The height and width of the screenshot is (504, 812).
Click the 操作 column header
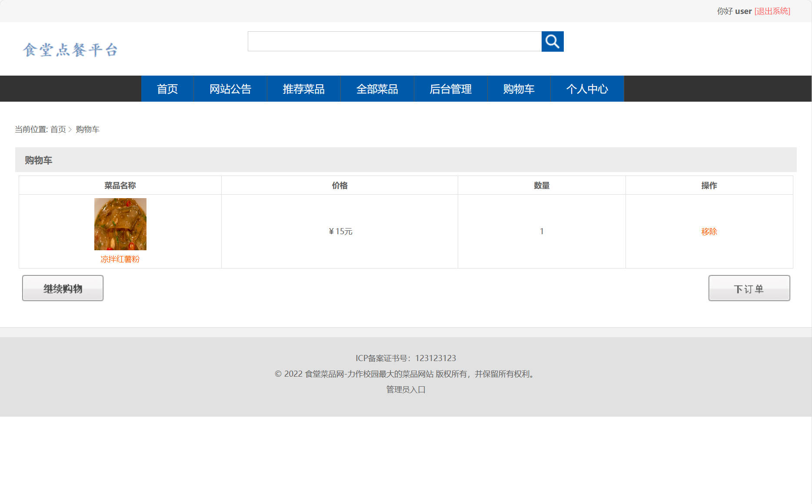[709, 186]
